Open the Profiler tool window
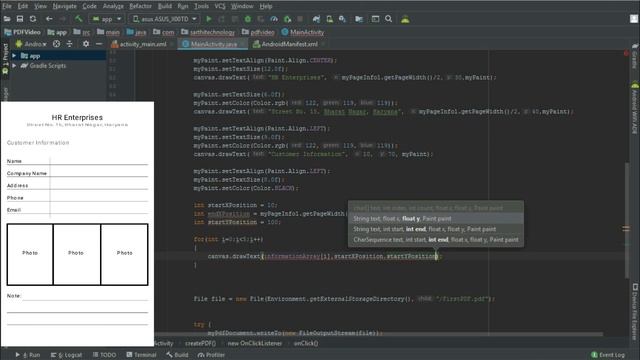 (x=211, y=355)
